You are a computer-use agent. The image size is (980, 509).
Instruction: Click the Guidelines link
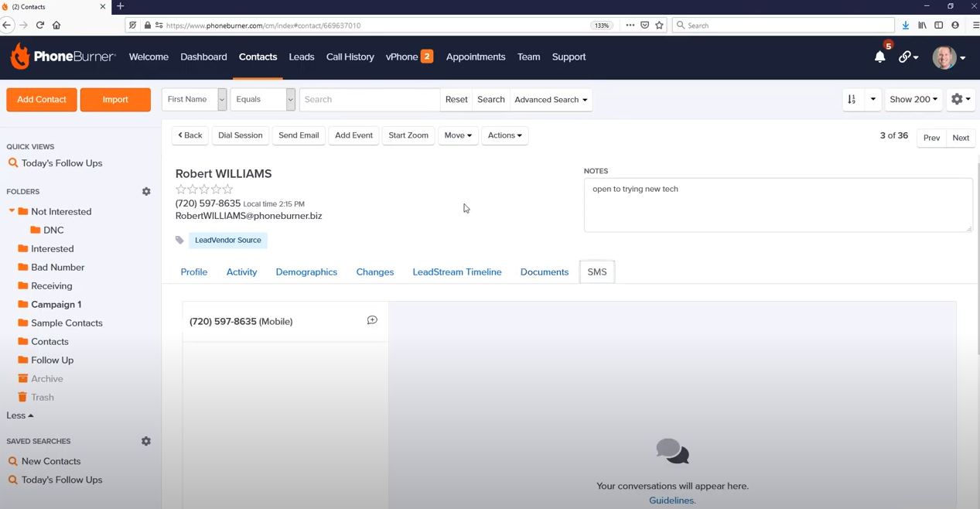[x=672, y=500]
